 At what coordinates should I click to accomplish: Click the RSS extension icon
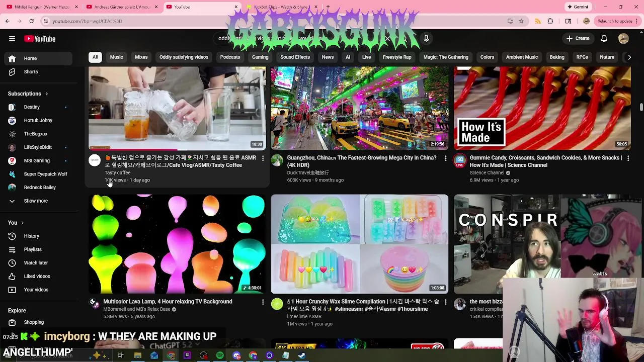(538, 21)
